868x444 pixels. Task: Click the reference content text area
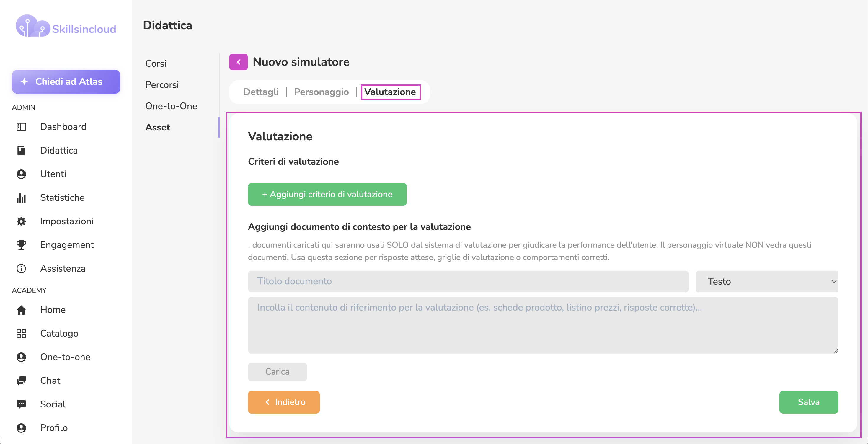(x=543, y=325)
